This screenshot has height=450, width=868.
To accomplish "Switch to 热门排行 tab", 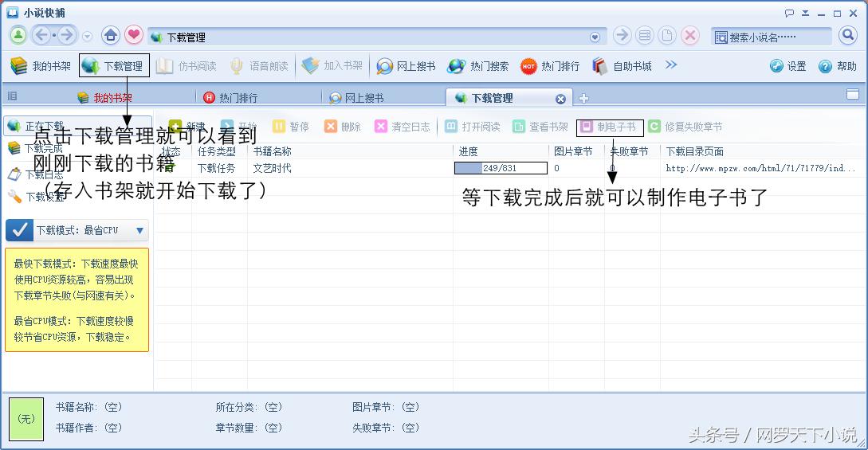I will (x=230, y=98).
